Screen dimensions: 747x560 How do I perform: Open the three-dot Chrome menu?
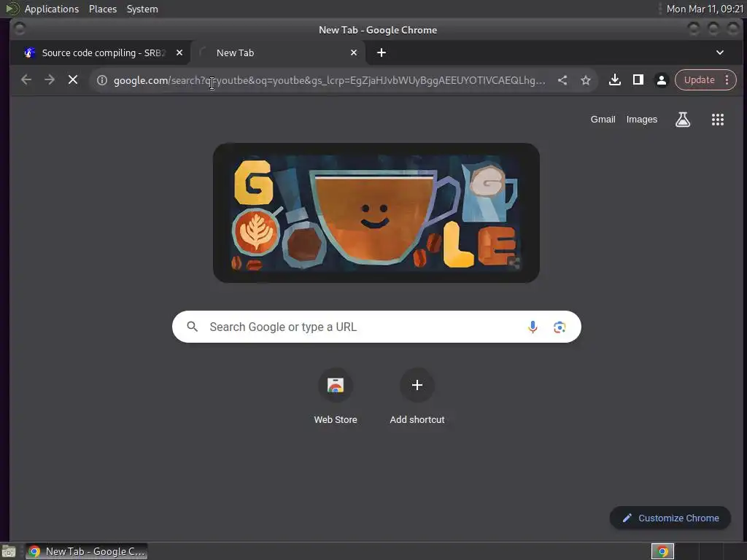coord(727,80)
